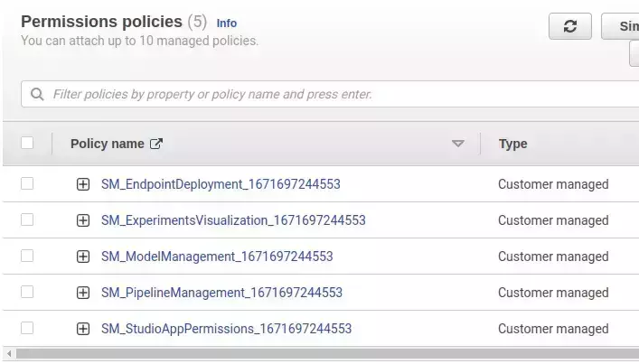This screenshot has width=639, height=364.
Task: Check the SM_EndpointDeployment policy checkbox
Action: click(x=27, y=183)
